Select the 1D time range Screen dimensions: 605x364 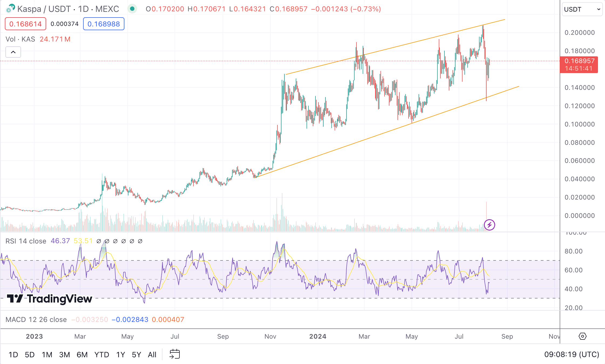point(13,355)
